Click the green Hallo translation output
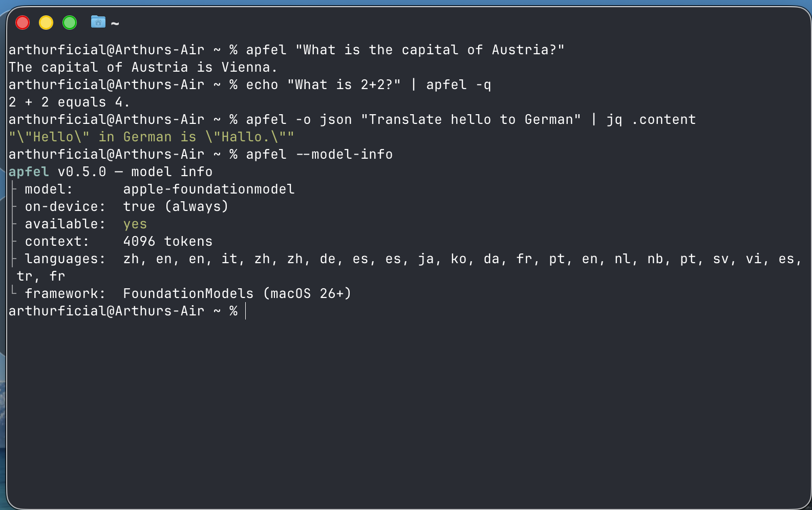 point(150,137)
